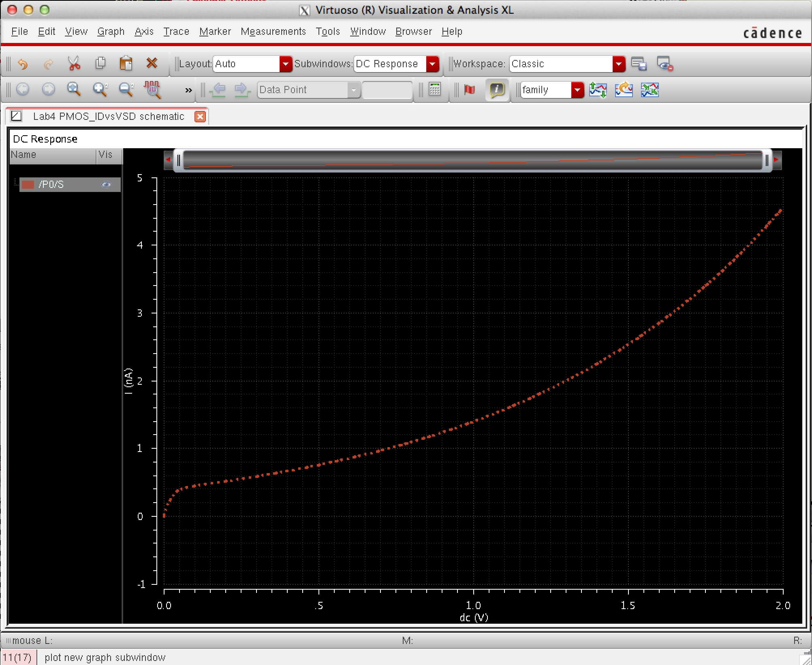812x665 pixels.
Task: Click the next zoom forward arrow
Action: 49,90
